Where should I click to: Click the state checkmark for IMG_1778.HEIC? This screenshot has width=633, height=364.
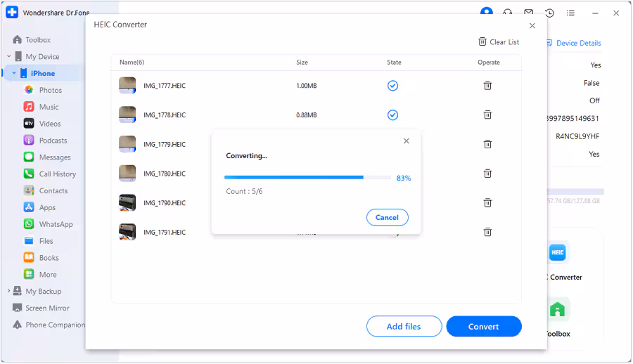pyautogui.click(x=393, y=115)
